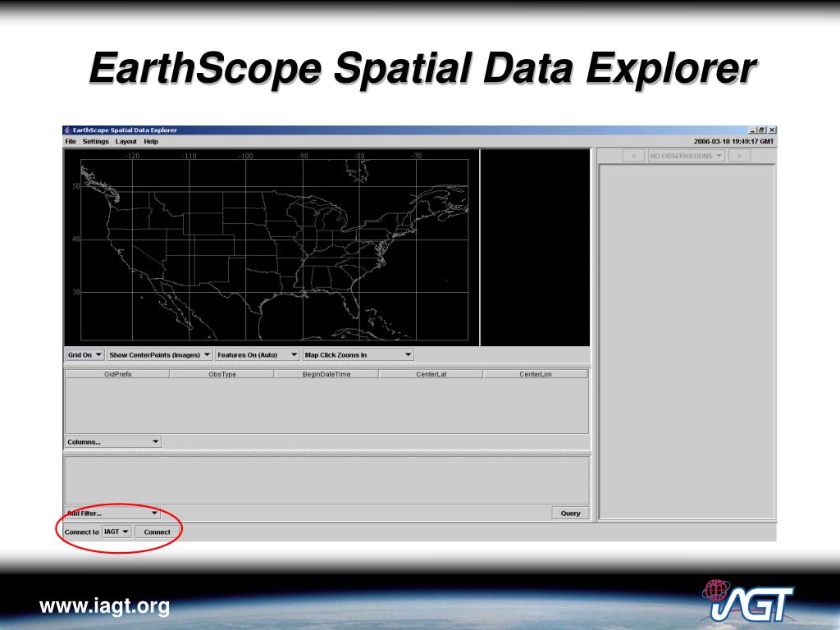
Task: Click the Connect button
Action: point(157,532)
